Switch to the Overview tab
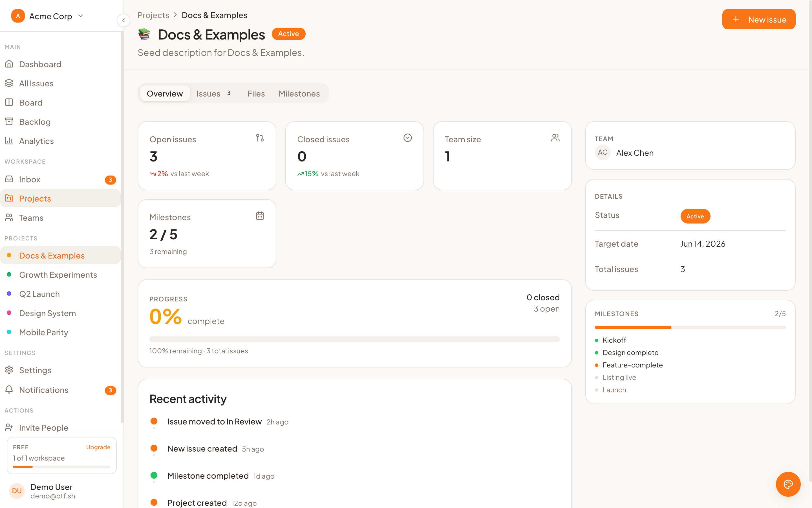Viewport: 812px width, 508px height. [x=165, y=93]
